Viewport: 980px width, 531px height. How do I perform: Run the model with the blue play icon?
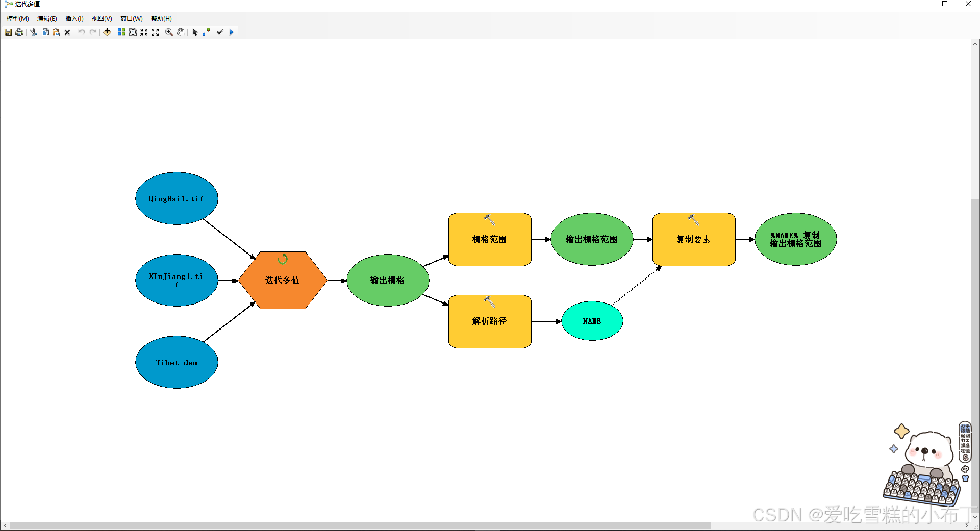(231, 32)
